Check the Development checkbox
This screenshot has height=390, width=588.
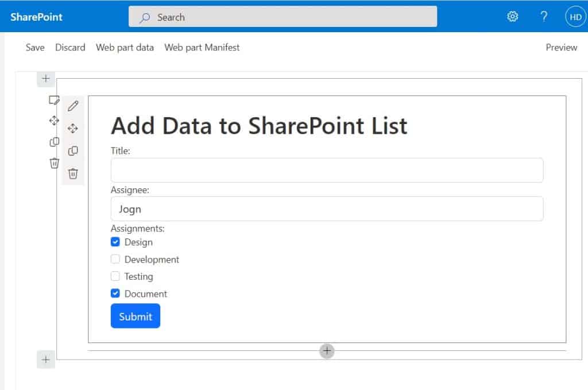coord(115,259)
